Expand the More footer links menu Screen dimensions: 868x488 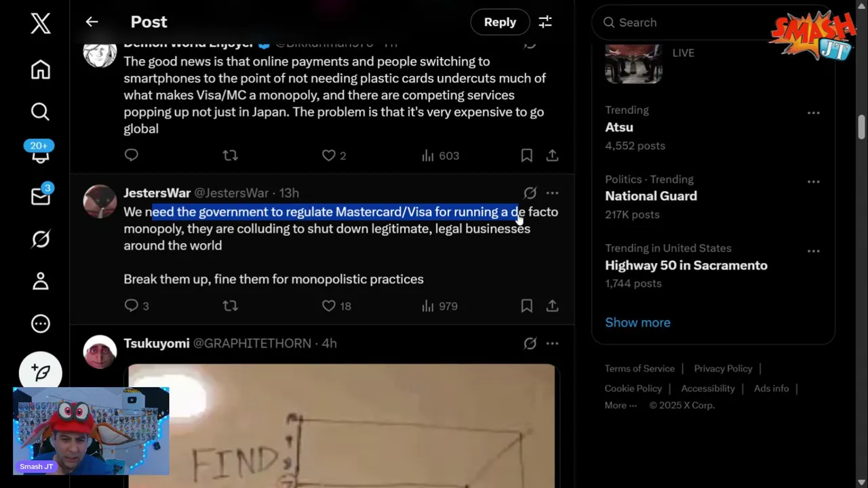tap(620, 405)
